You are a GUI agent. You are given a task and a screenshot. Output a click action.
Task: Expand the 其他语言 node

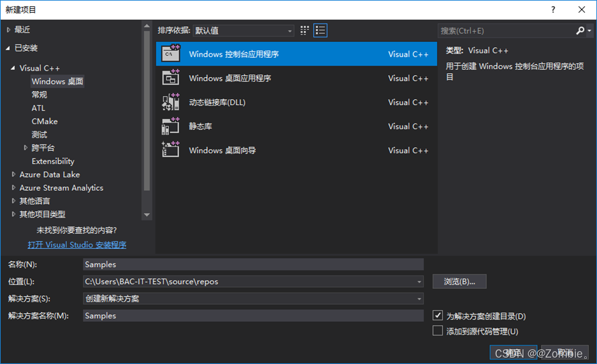coord(13,201)
